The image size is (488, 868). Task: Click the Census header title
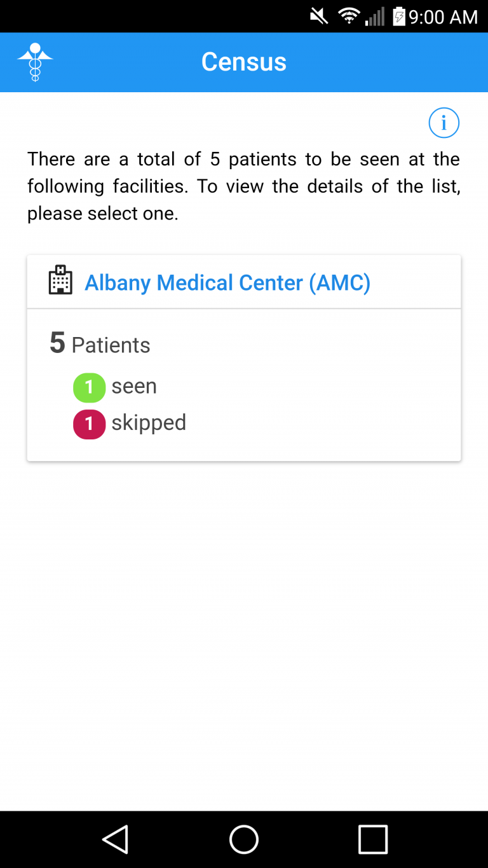244,62
